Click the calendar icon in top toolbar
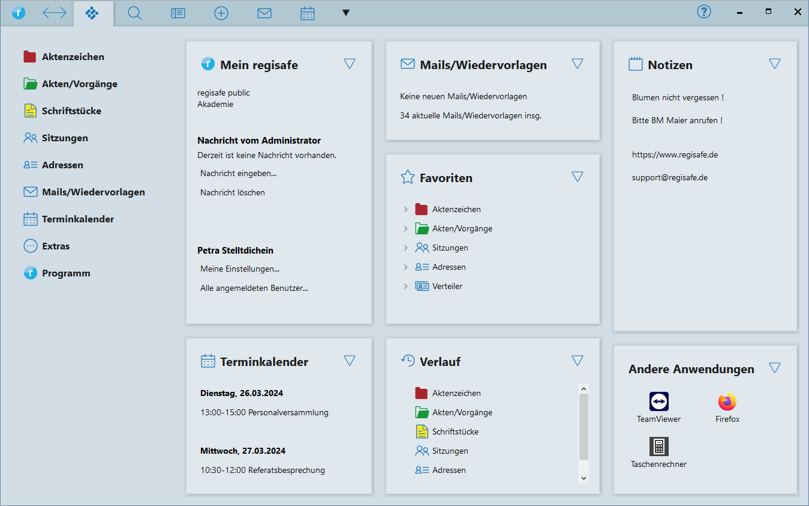Image resolution: width=809 pixels, height=506 pixels. [307, 13]
